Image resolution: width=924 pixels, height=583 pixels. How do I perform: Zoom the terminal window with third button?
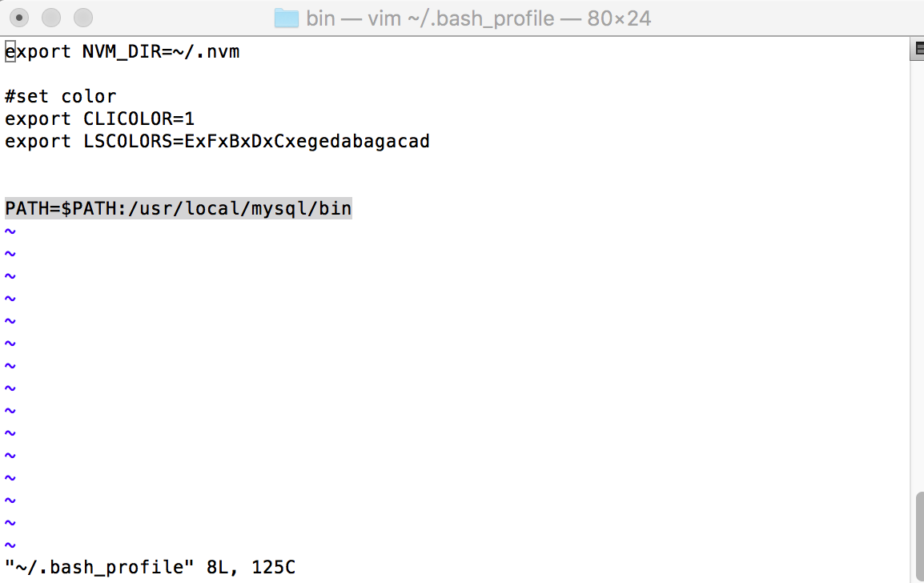click(x=83, y=18)
